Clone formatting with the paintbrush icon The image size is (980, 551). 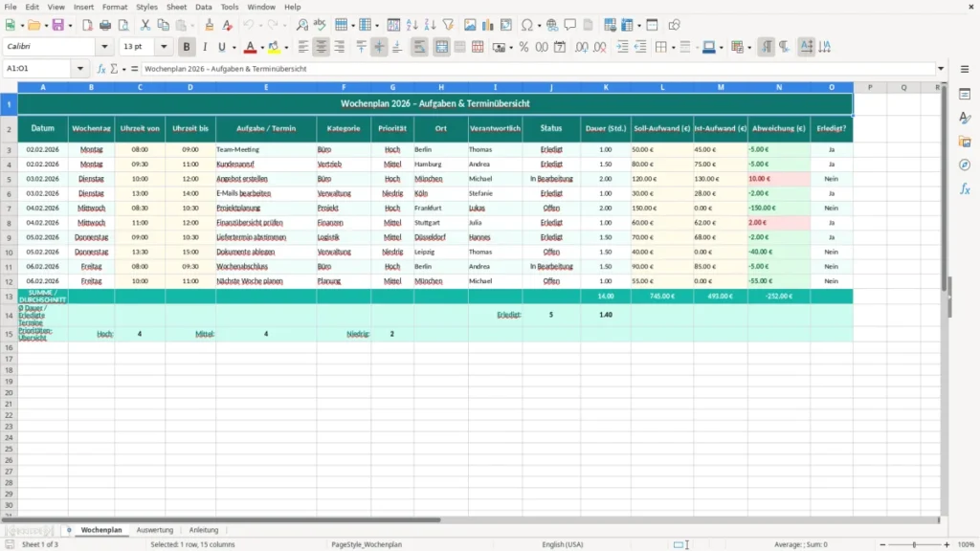tap(210, 25)
